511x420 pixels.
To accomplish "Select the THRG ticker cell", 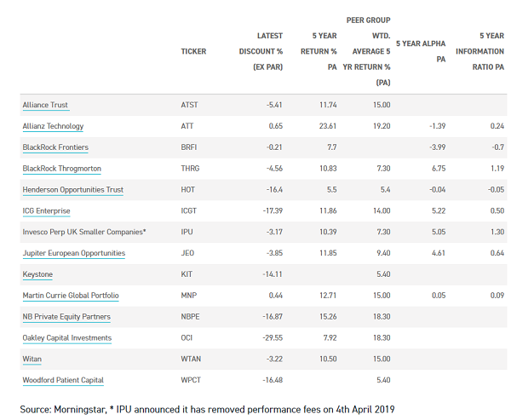I will coord(190,169).
